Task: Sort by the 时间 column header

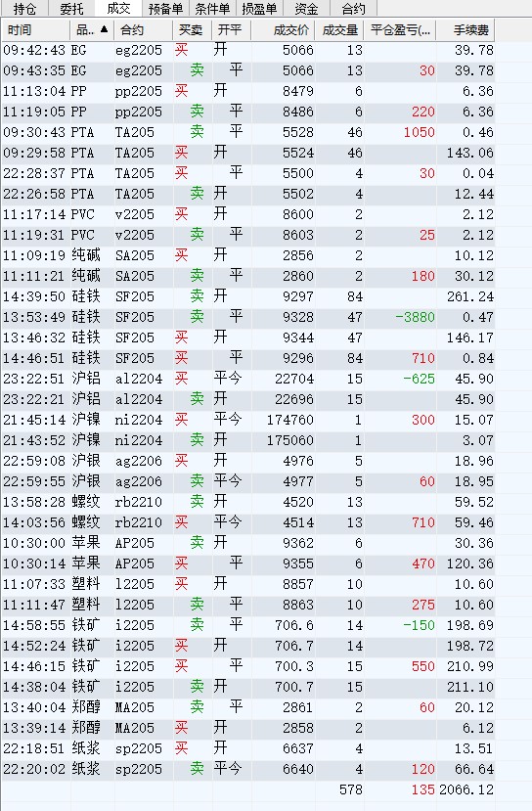Action: pyautogui.click(x=36, y=30)
